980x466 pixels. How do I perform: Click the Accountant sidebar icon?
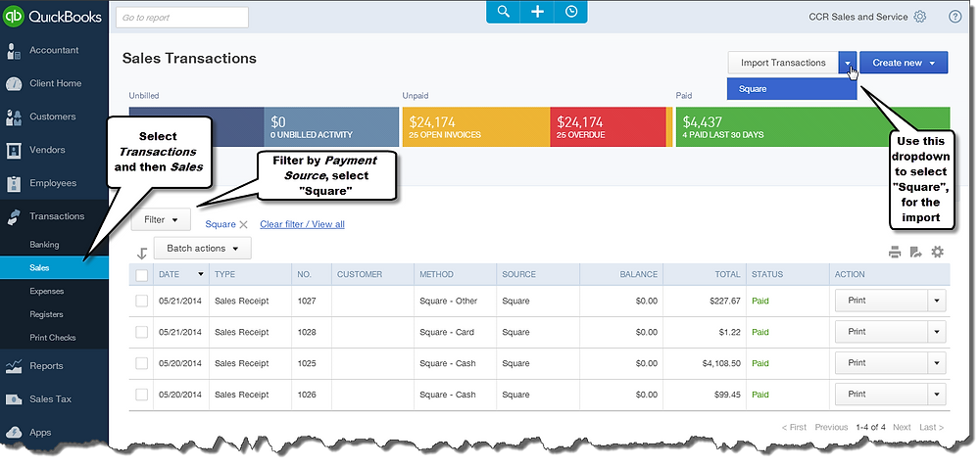[x=14, y=51]
